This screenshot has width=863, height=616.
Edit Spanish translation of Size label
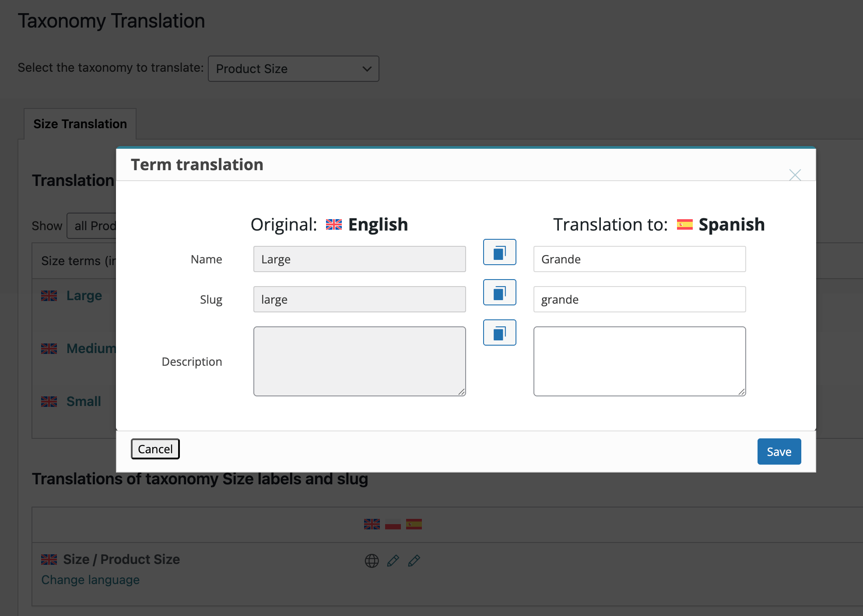point(414,560)
